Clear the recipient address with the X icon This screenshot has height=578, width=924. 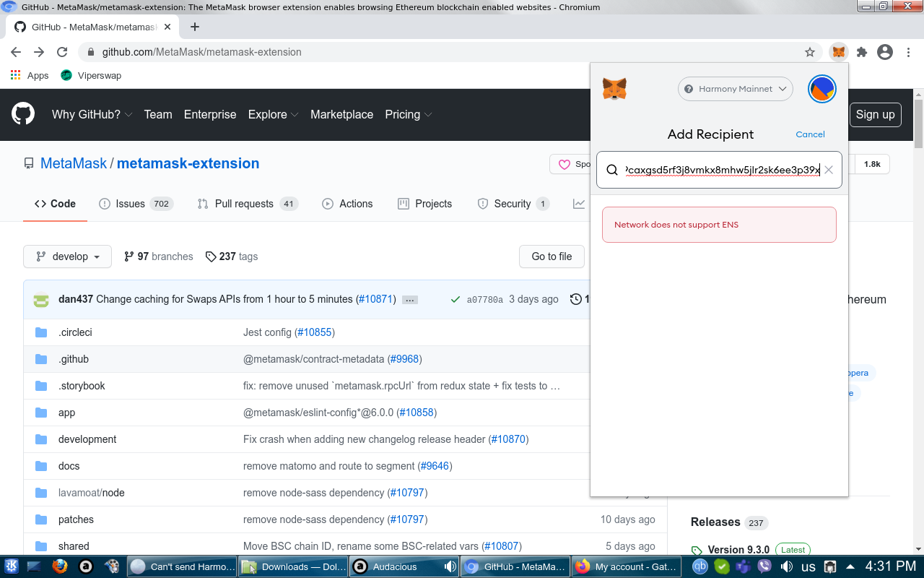[x=829, y=170]
